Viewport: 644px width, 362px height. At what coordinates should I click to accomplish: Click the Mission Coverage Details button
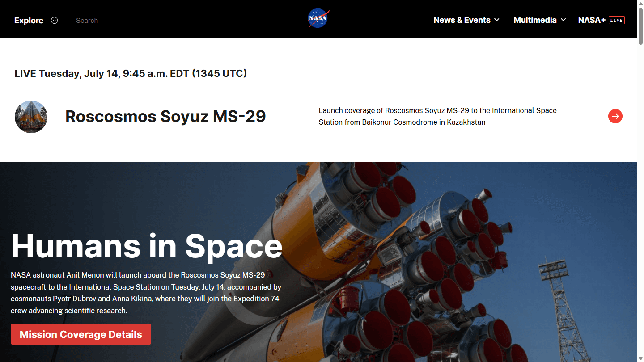coord(81,334)
